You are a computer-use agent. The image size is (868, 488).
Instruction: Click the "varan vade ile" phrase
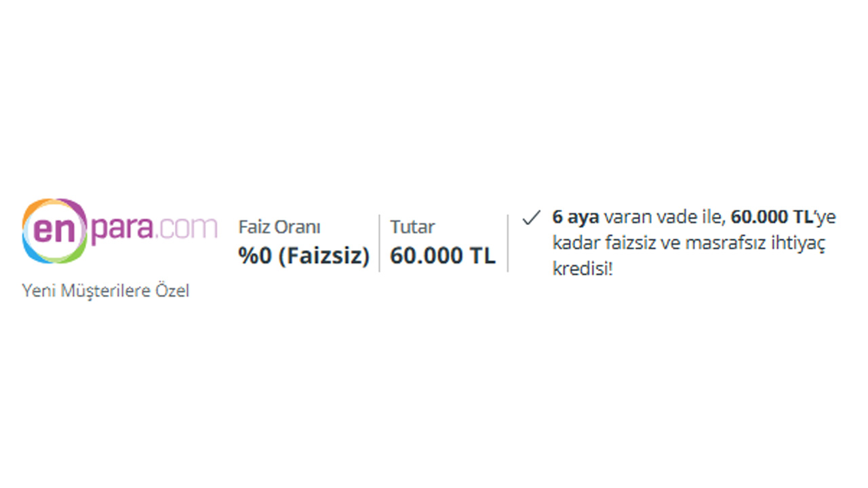tap(665, 218)
